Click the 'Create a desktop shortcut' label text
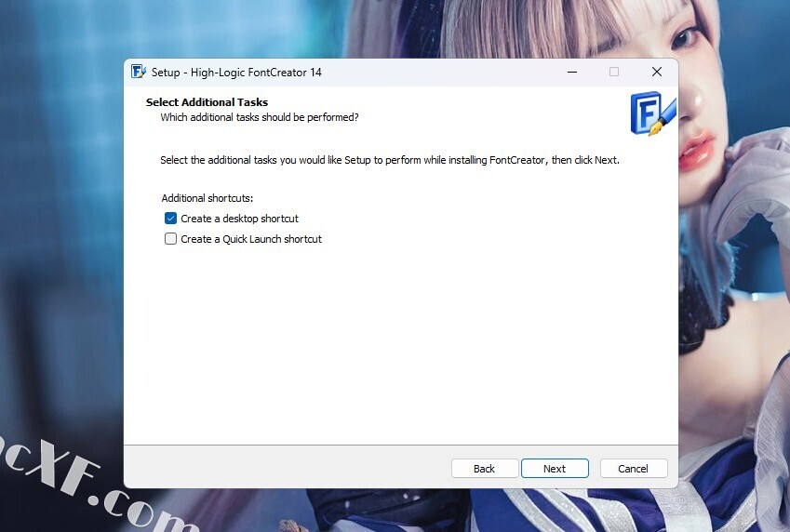The height and width of the screenshot is (532, 790). pos(239,219)
